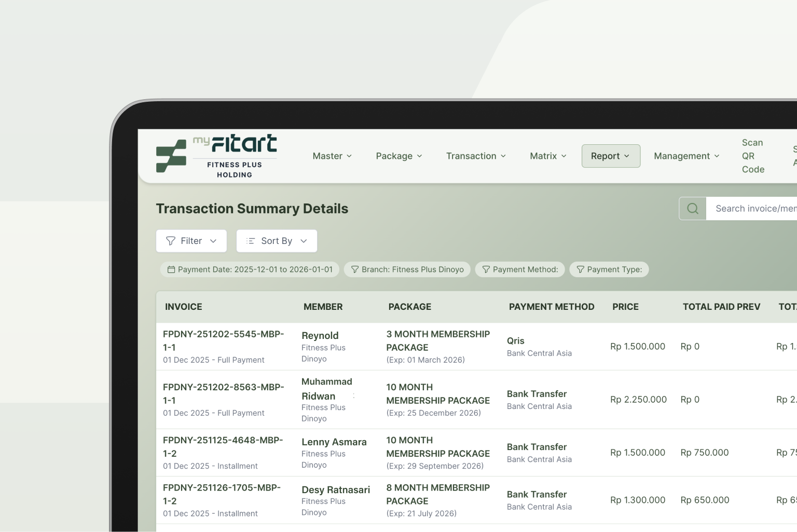
Task: Open the Matrix navigation menu
Action: 548,156
